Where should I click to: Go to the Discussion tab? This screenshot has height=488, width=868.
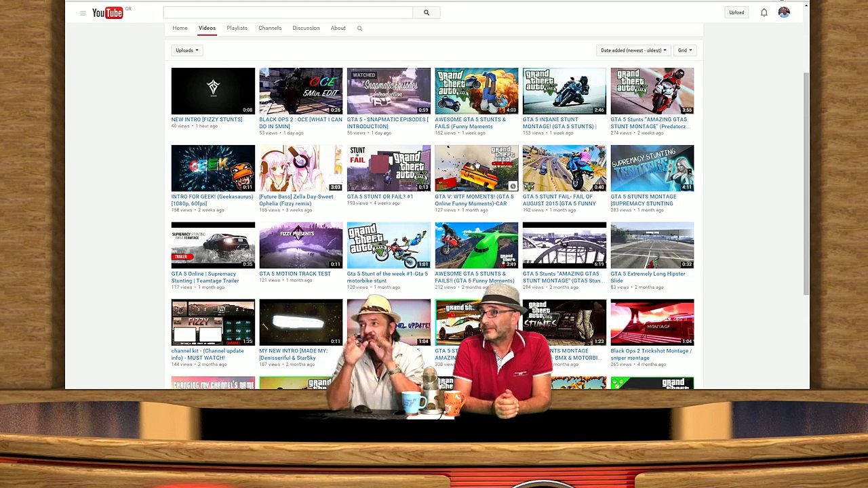[306, 28]
